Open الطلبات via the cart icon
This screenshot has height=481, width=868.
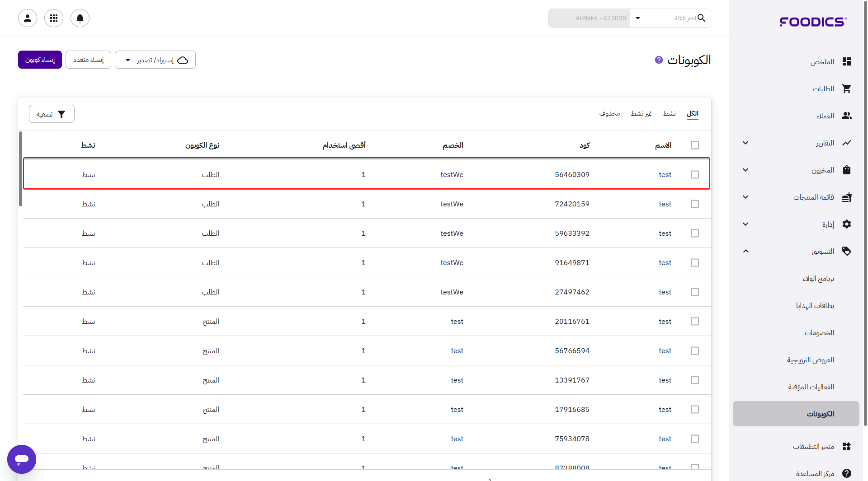click(846, 89)
